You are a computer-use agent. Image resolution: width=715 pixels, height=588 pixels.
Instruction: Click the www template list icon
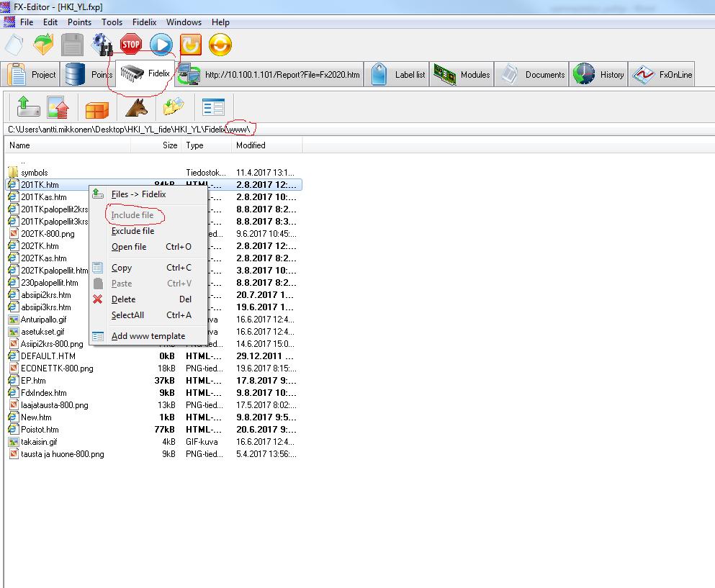click(213, 107)
